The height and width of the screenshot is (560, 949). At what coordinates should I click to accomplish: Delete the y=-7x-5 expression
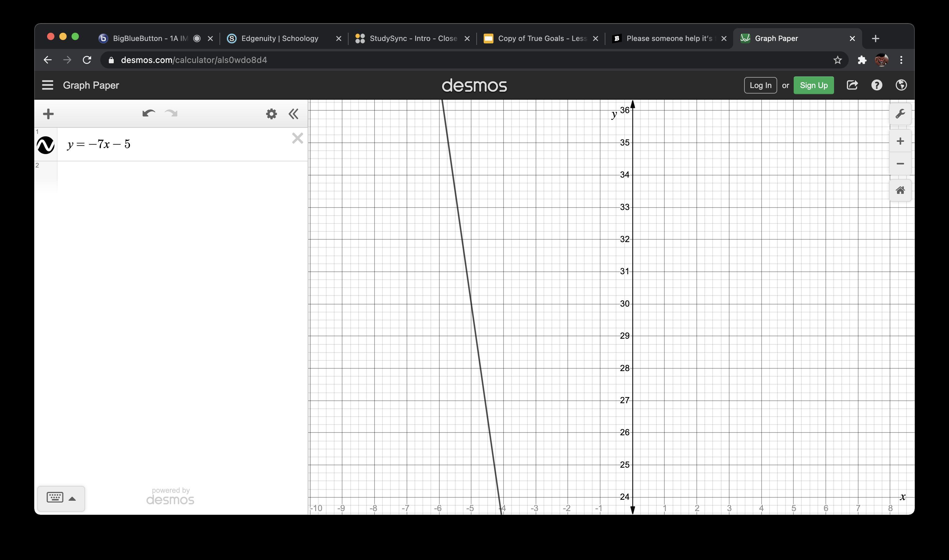coord(297,138)
